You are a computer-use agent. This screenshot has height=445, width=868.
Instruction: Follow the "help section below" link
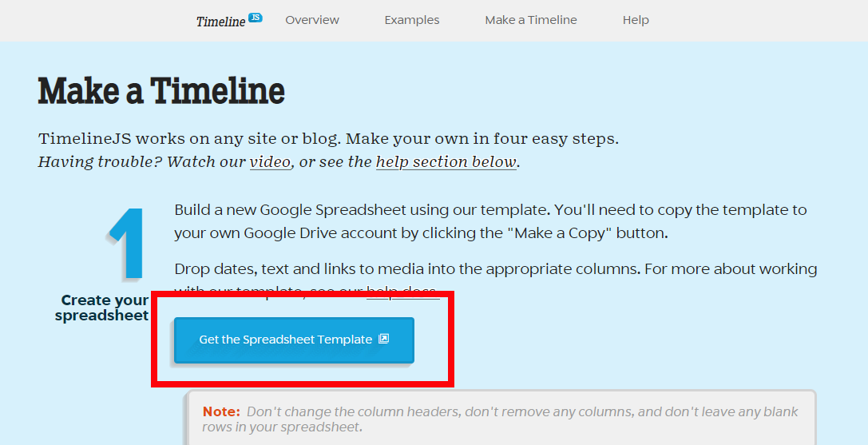pyautogui.click(x=446, y=162)
